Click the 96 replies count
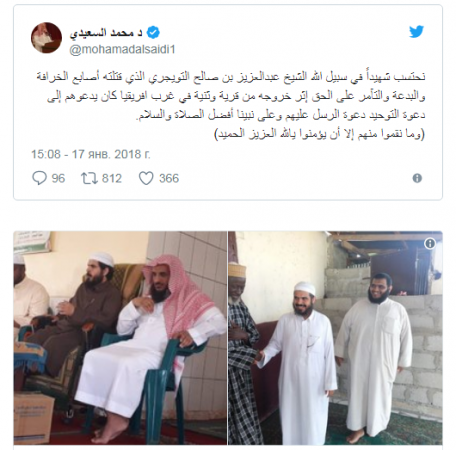456x450 pixels. [58, 178]
